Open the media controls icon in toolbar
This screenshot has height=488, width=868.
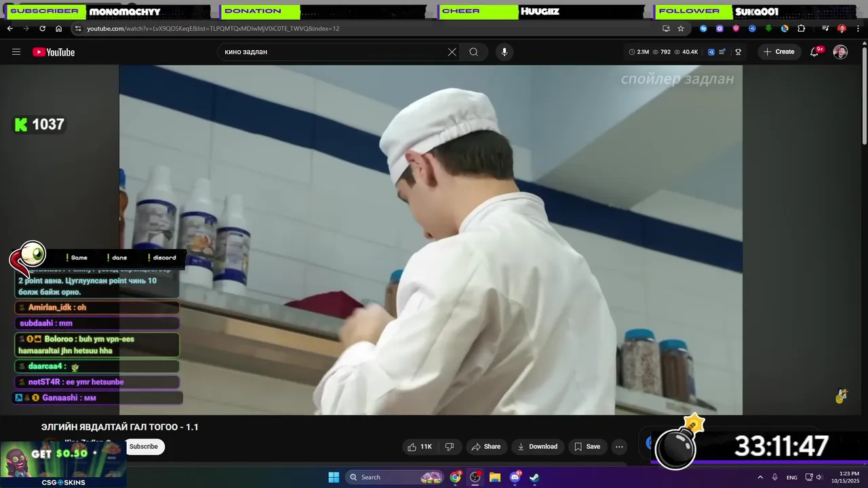(x=825, y=28)
